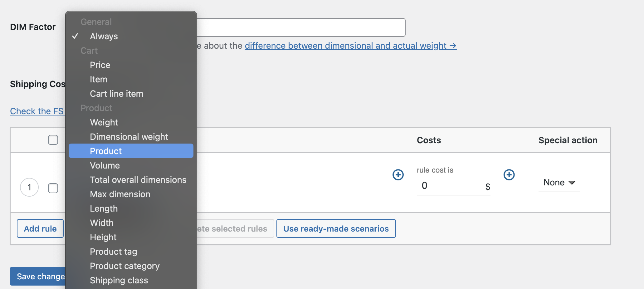Toggle the select-all checkbox in table header
Image resolution: width=644 pixels, height=289 pixels.
[53, 140]
